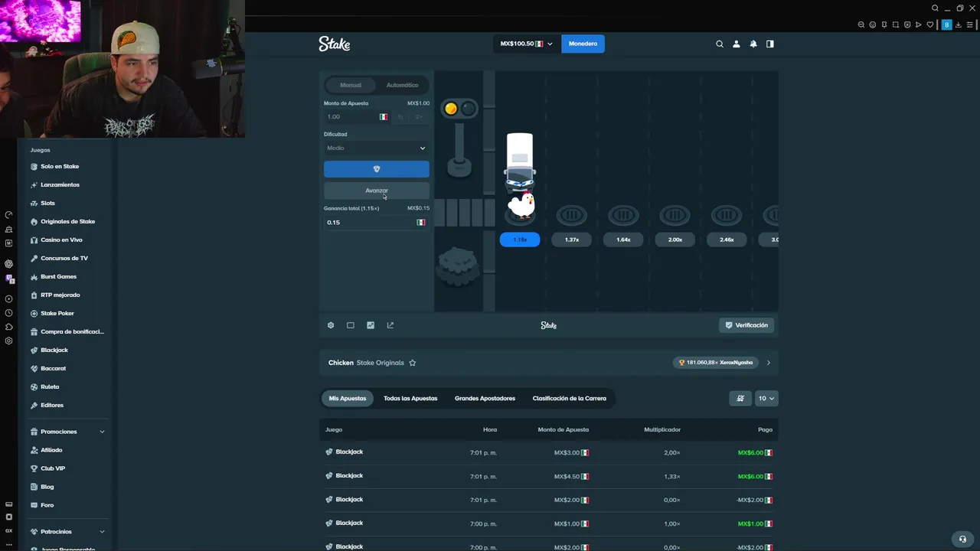Favorite the Chicken game with star icon

coord(413,363)
